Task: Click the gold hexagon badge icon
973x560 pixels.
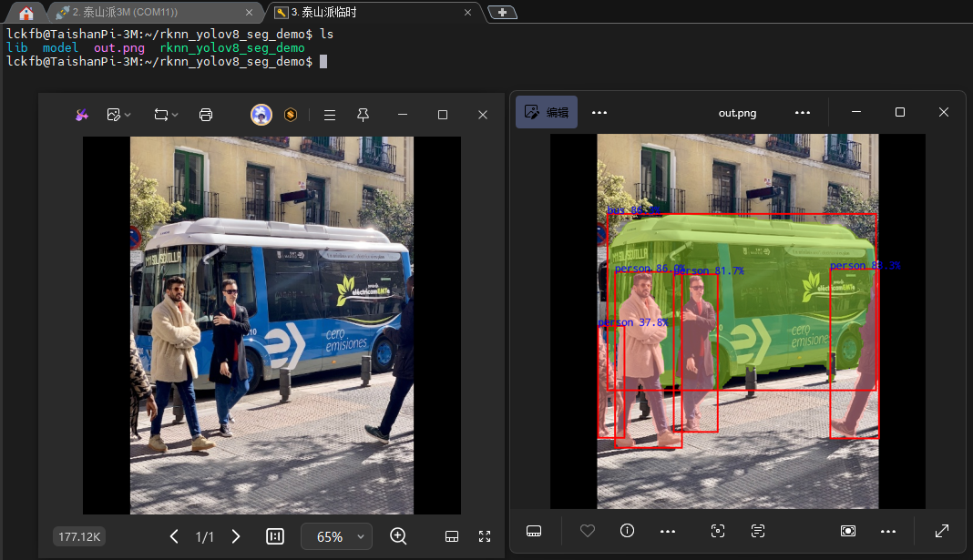Action: tap(291, 115)
